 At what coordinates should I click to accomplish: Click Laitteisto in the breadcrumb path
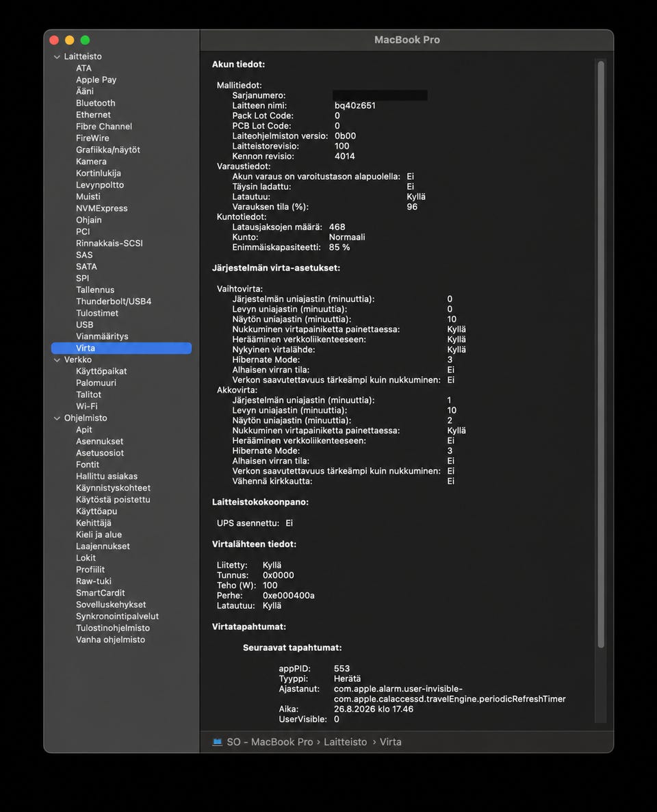346,742
